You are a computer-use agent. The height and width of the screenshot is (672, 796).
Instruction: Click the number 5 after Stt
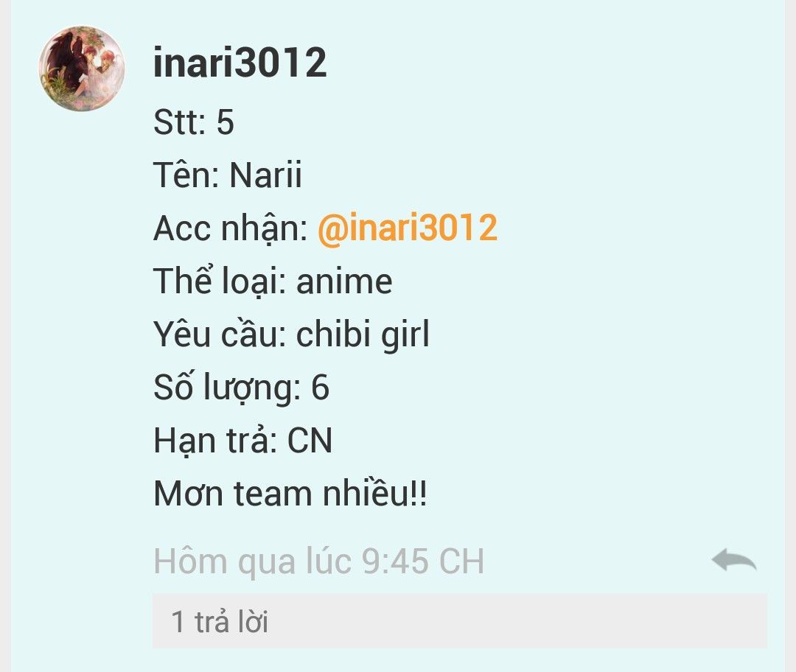point(226,122)
